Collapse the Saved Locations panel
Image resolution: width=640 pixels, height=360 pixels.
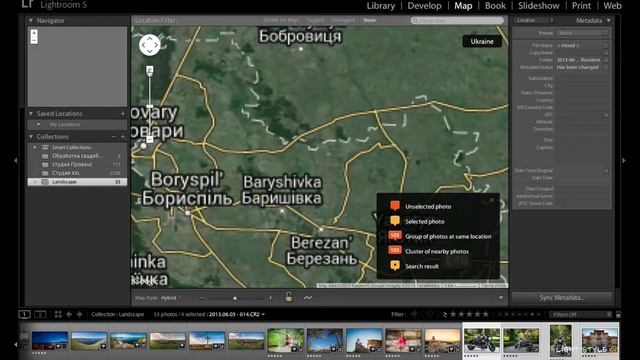tap(31, 113)
